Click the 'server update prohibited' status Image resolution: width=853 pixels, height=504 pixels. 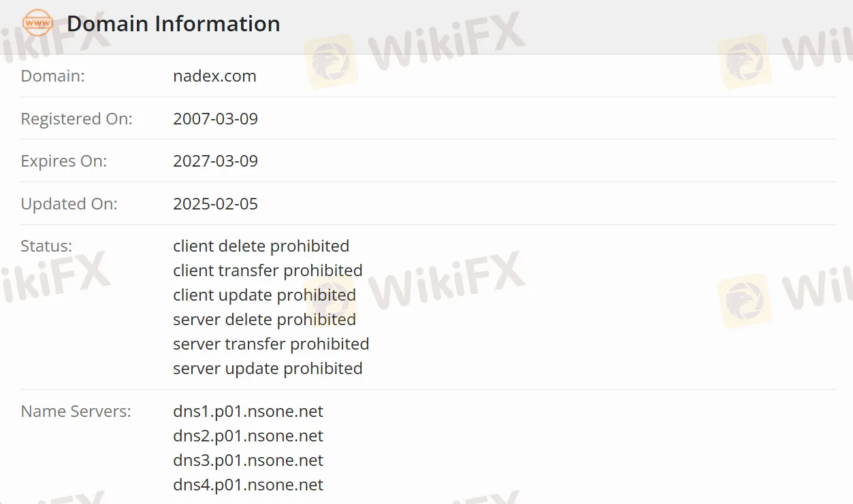coord(268,369)
